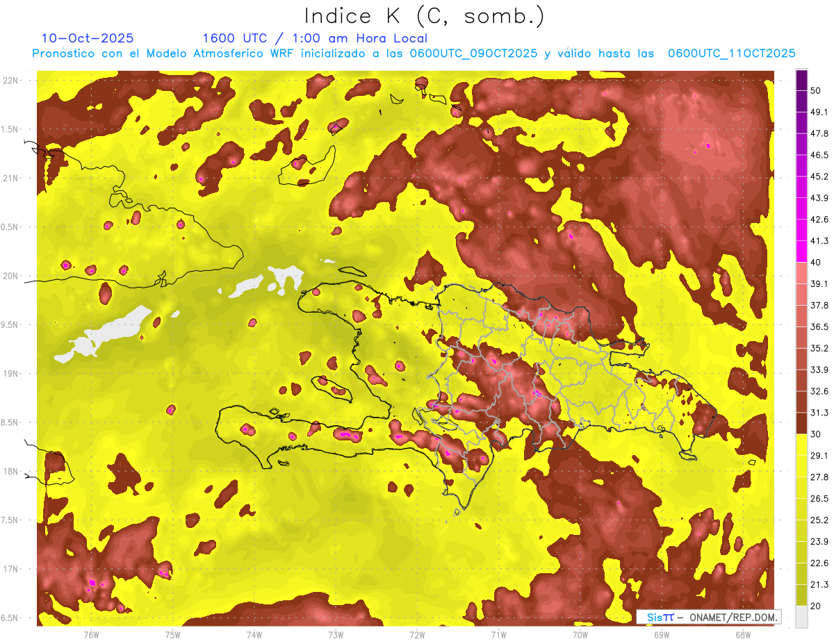Click the bright yellow colorbar segment between 29.1 and 30
This screenshot has height=644, width=834.
coord(801,445)
